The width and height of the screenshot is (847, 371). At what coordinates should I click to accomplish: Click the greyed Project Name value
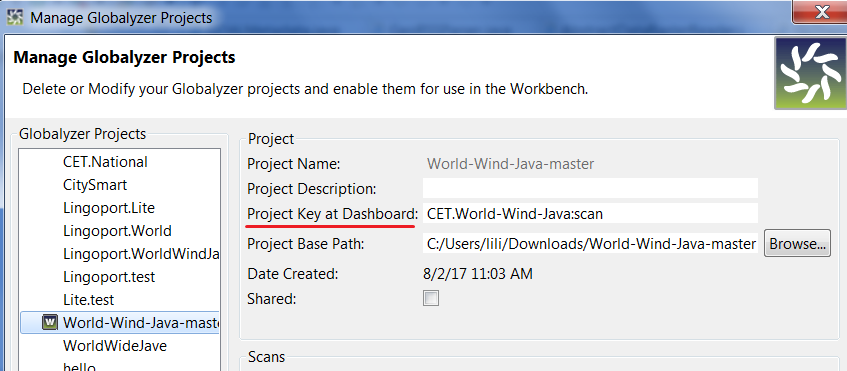coord(510,164)
